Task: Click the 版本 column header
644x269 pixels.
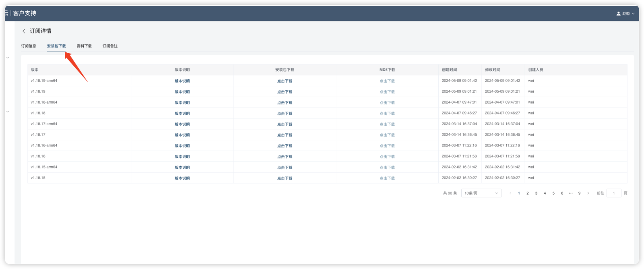Action: pos(35,70)
